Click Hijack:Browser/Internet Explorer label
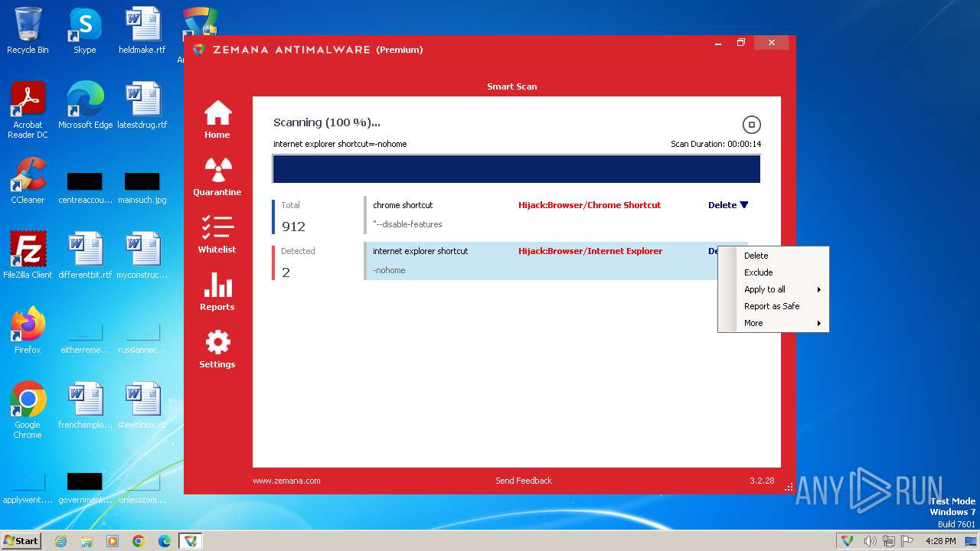The height and width of the screenshot is (551, 980). [590, 251]
